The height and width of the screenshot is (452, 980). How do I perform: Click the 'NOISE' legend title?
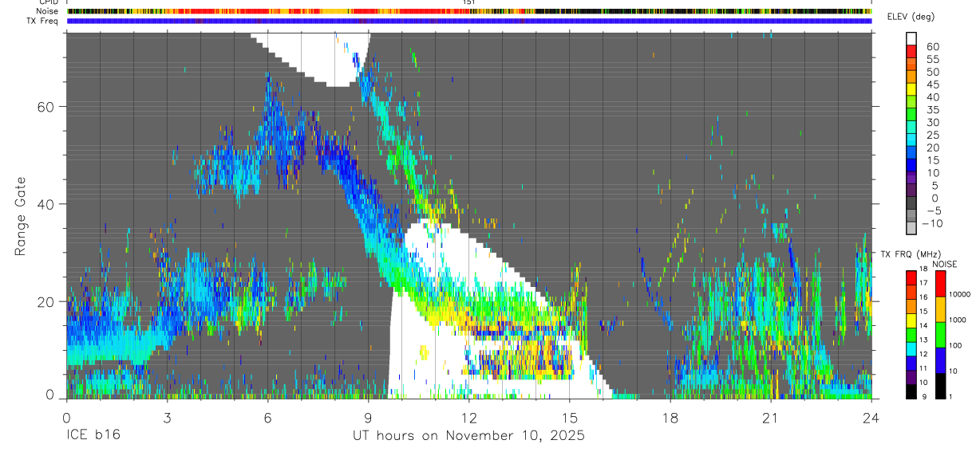[x=944, y=264]
